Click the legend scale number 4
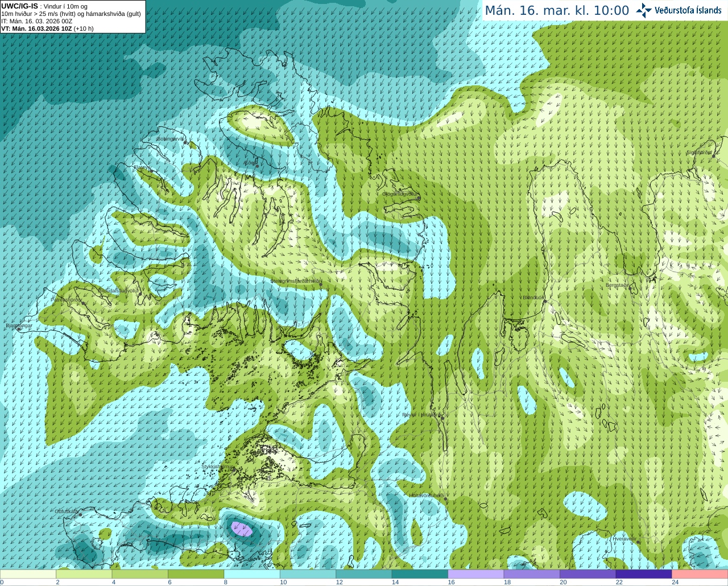The height and width of the screenshot is (586, 728). pyautogui.click(x=114, y=582)
